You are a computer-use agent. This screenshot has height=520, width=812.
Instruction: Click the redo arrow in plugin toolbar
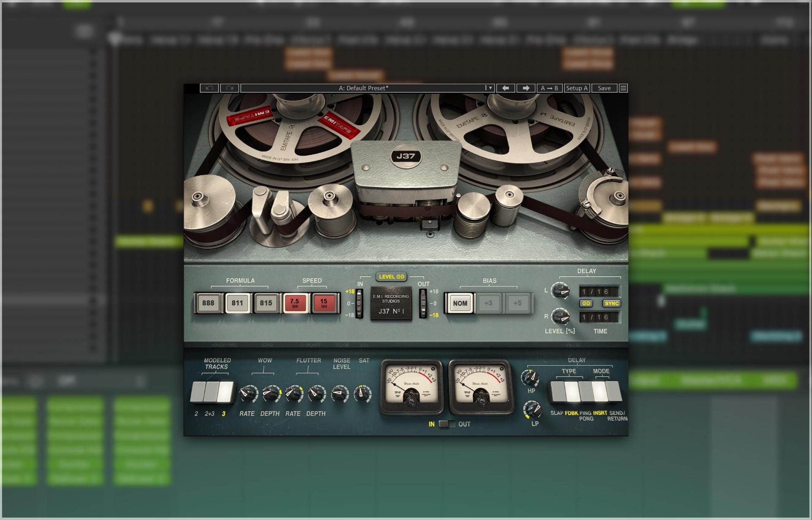click(x=230, y=88)
